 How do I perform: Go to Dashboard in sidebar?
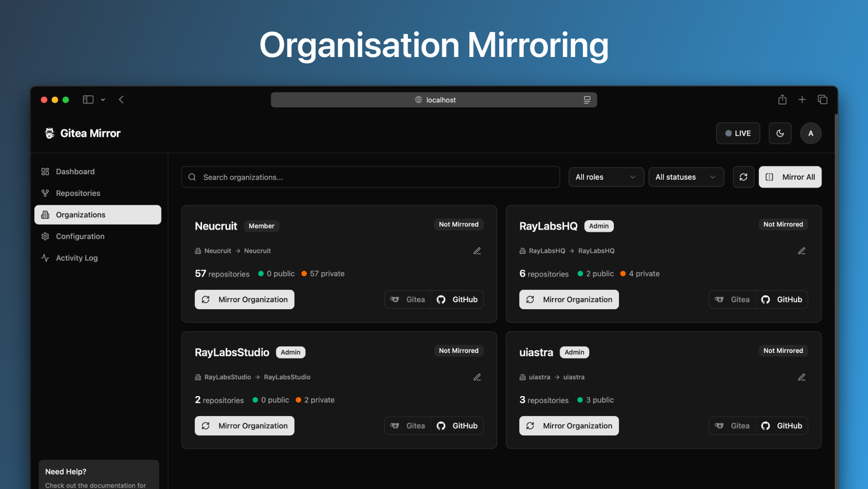(x=75, y=171)
